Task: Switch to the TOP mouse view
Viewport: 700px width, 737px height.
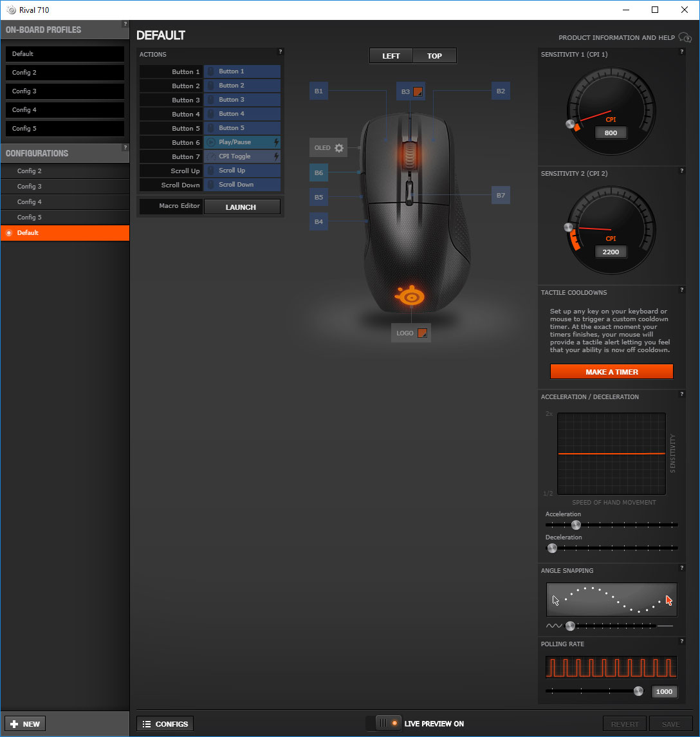Action: coord(434,56)
